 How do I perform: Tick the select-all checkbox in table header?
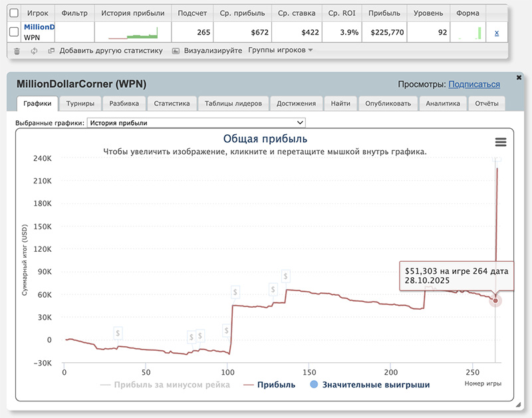[x=14, y=13]
